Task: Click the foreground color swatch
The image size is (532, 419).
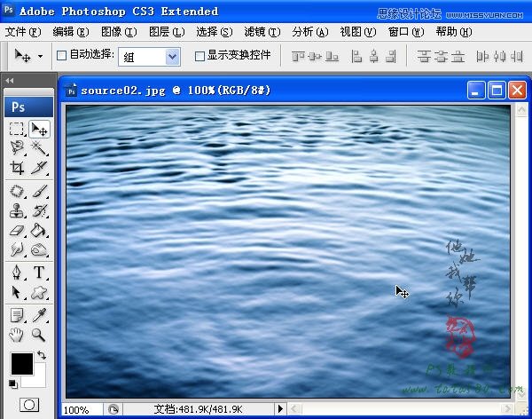Action: point(20,362)
